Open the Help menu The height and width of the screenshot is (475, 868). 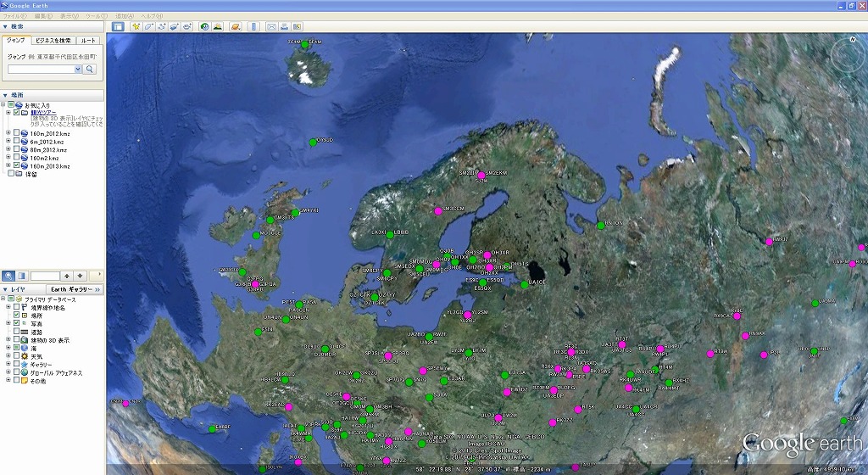[x=152, y=17]
